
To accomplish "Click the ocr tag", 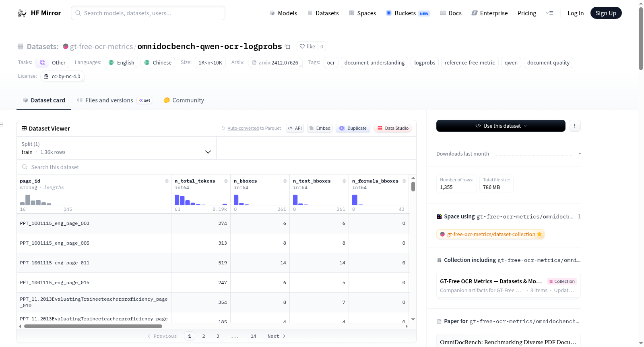I will pyautogui.click(x=331, y=62).
